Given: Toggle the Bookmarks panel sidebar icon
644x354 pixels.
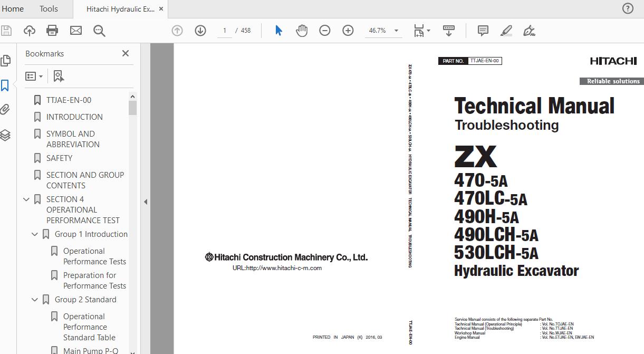Looking at the screenshot, I should 5,85.
